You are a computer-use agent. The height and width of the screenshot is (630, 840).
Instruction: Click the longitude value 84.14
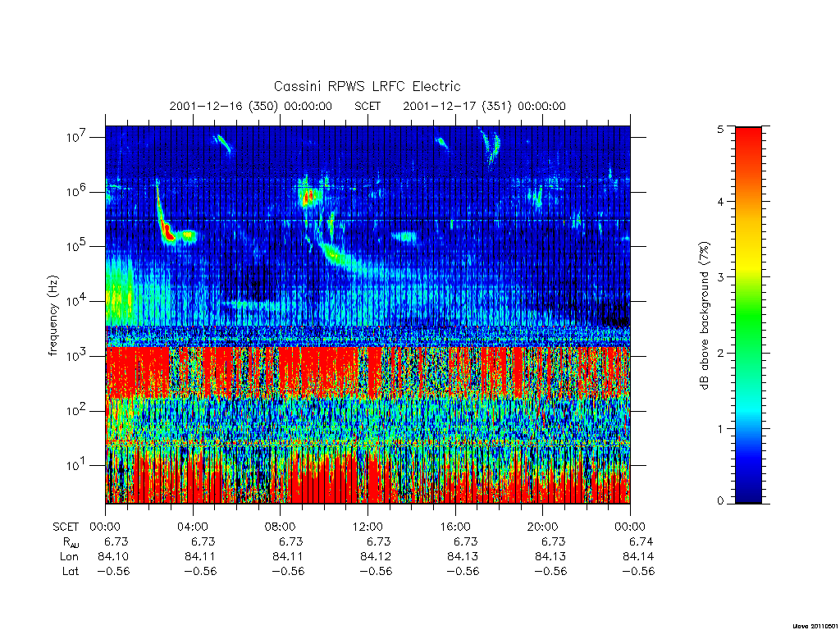638,557
